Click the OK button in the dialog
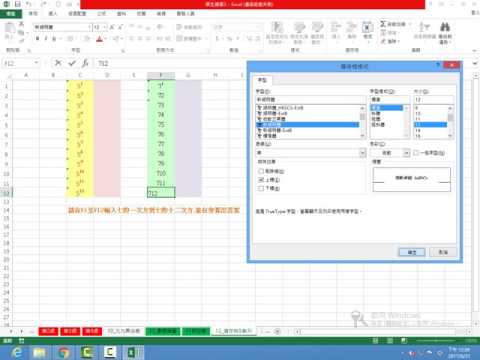 (412, 252)
